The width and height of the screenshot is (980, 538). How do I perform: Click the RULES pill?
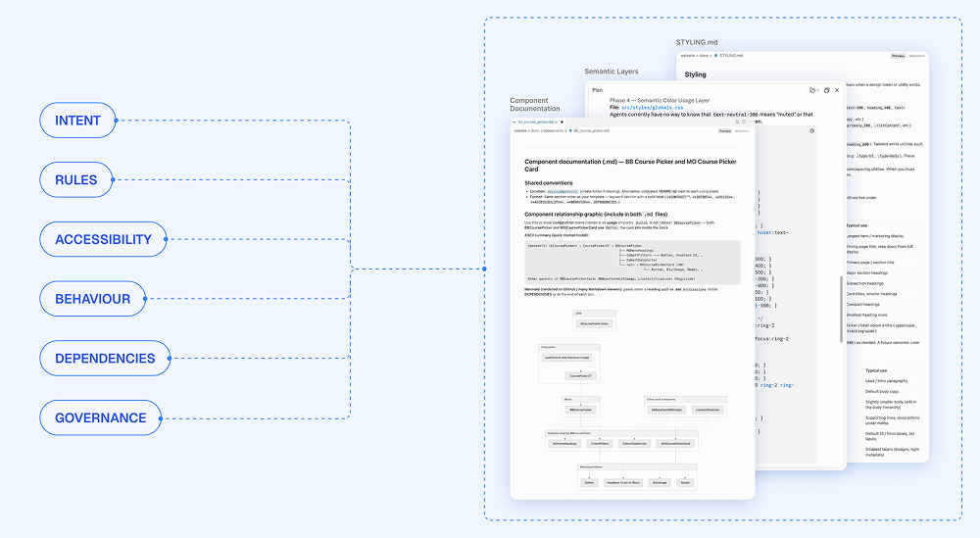pos(76,180)
